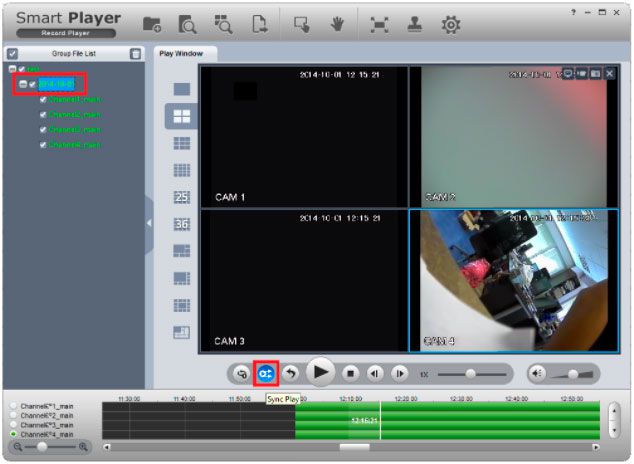Collapse the root tree node
This screenshot has height=464, width=634.
(x=11, y=69)
